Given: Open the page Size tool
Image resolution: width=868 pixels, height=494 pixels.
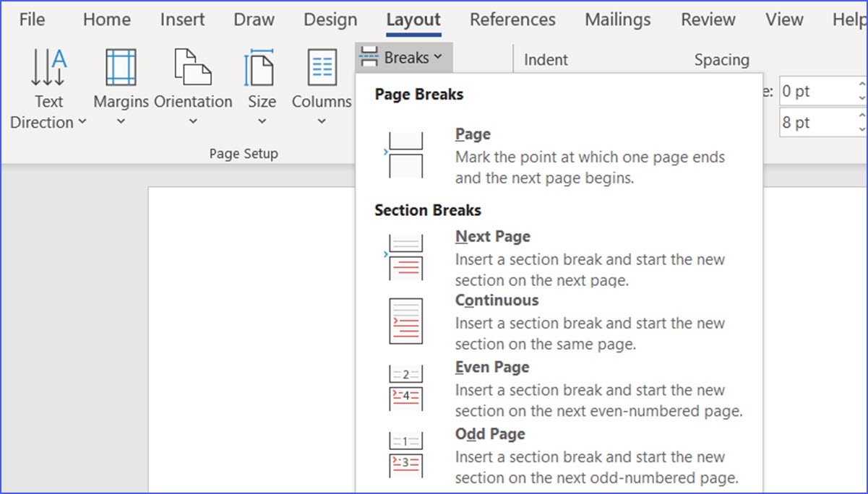Looking at the screenshot, I should click(x=261, y=83).
